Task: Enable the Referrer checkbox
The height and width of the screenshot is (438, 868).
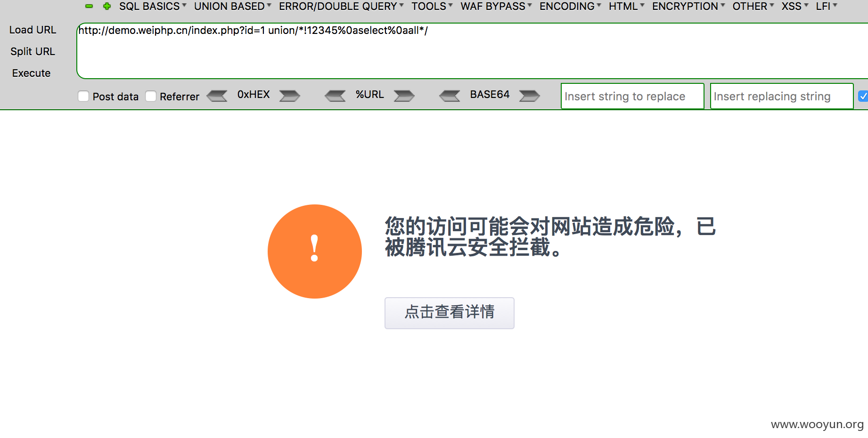Action: (x=151, y=96)
